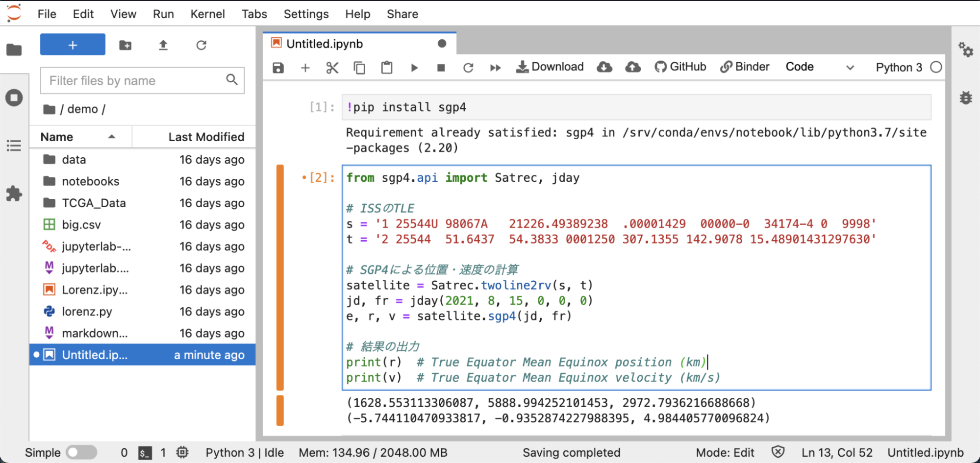Click Python 3 | Idle status text
This screenshot has height=463, width=980.
[x=245, y=452]
